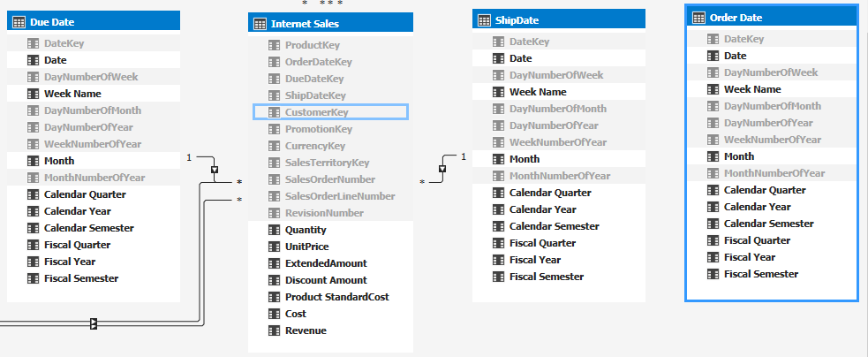Screen dimensions: 868x357
Task: Click the Week Name icon in ShipDate
Action: click(x=498, y=92)
